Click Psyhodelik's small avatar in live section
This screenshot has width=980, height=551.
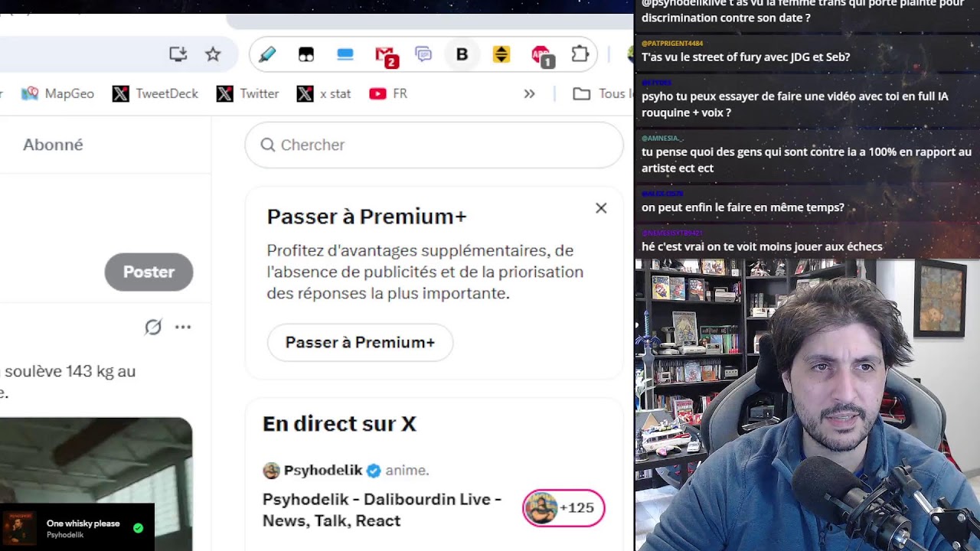click(271, 471)
